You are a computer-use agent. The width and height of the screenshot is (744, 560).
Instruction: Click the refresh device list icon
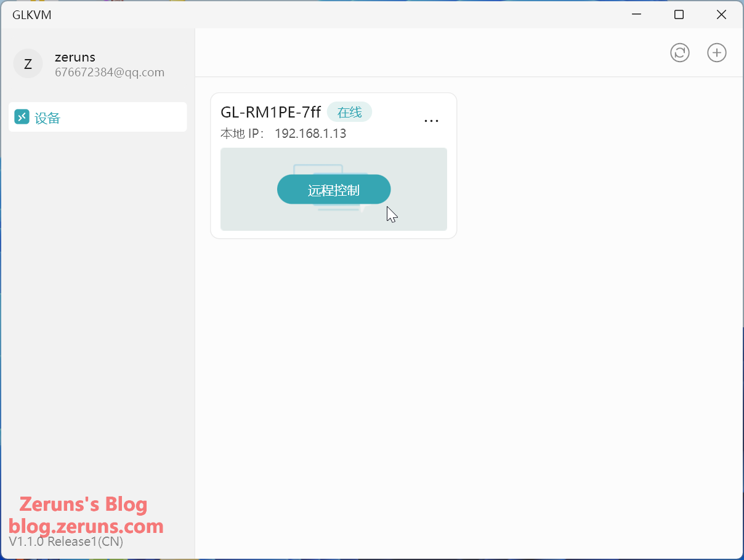[679, 53]
